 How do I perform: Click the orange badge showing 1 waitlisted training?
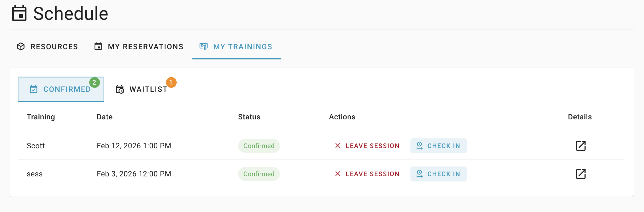[x=171, y=83]
